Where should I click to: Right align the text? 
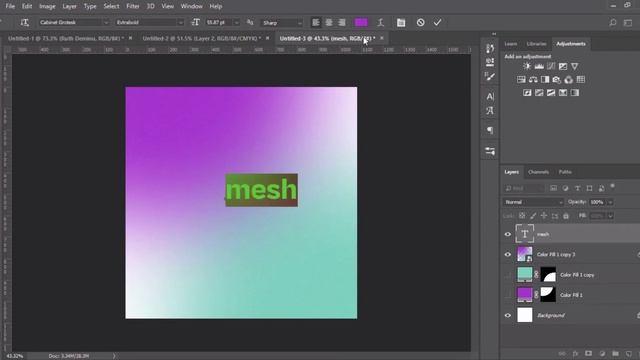pos(342,22)
